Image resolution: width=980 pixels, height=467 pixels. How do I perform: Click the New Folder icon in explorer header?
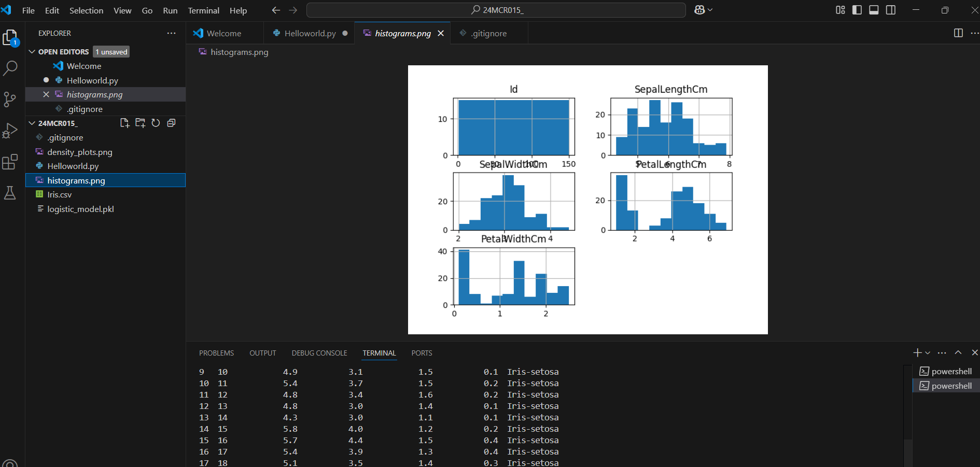[x=140, y=123]
